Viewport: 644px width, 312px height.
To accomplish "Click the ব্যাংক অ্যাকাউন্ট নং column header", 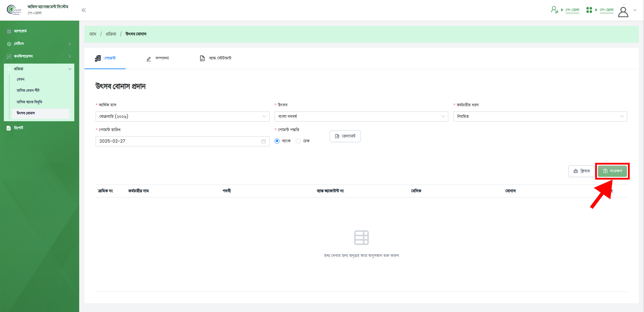I will pyautogui.click(x=330, y=191).
